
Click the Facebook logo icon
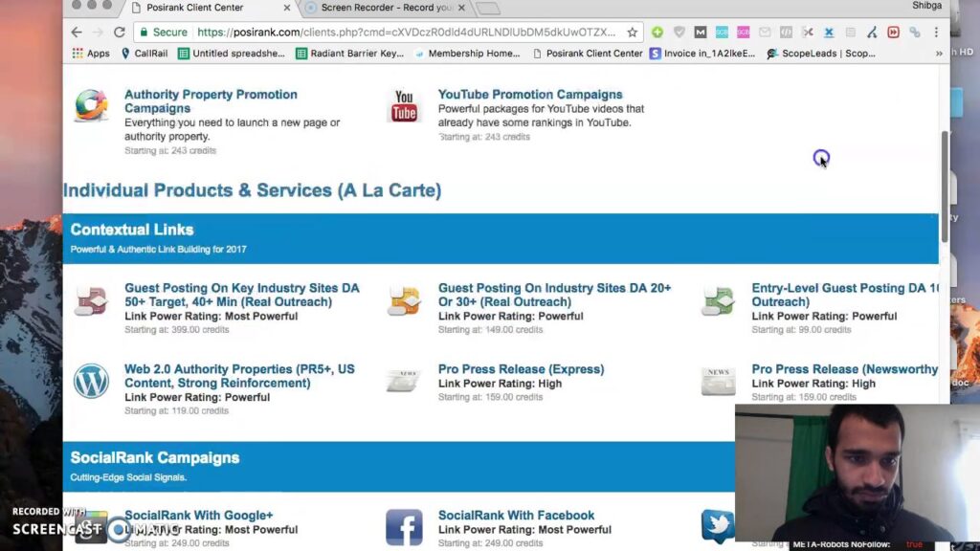404,527
